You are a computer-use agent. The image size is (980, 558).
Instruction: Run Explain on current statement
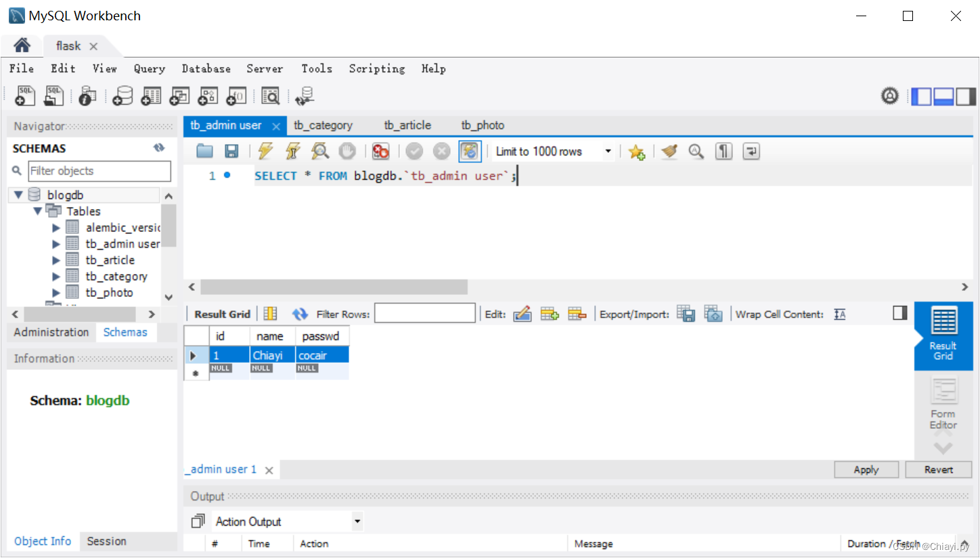pos(319,152)
